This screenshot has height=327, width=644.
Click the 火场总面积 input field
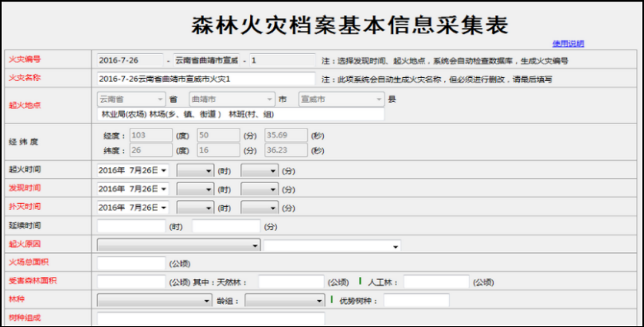131,263
